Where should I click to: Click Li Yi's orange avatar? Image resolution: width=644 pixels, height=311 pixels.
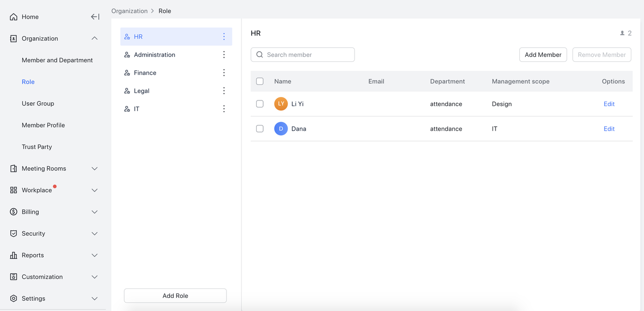[281, 104]
